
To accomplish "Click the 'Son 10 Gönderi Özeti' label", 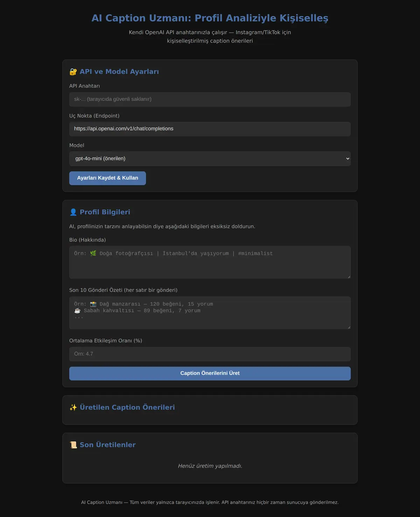I will coord(123,290).
